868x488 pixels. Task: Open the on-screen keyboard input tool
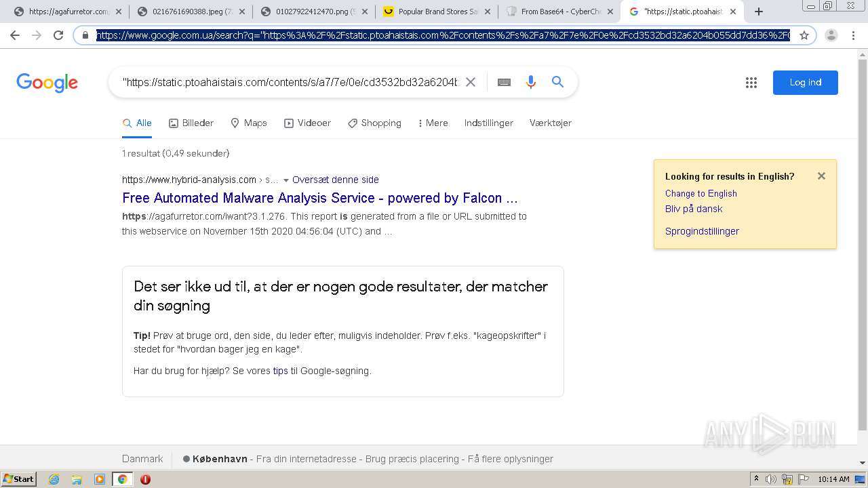[504, 82]
